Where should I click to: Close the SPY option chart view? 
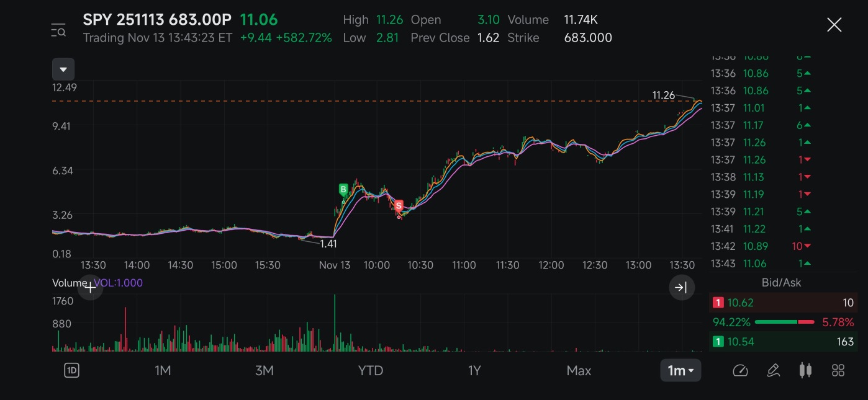834,25
